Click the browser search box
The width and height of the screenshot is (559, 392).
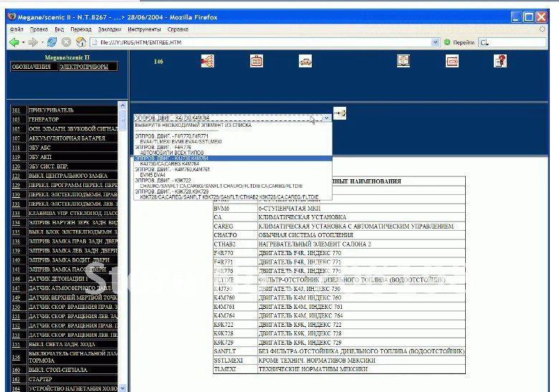click(x=512, y=42)
